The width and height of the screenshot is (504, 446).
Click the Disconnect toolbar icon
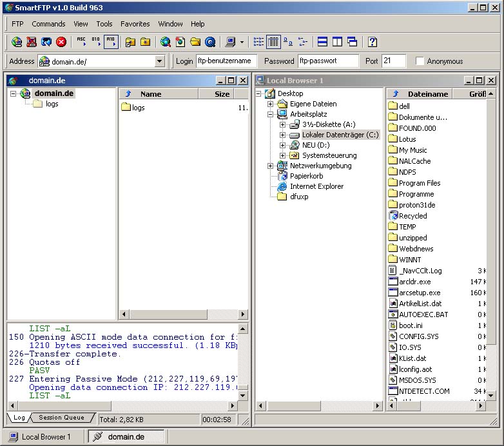32,42
